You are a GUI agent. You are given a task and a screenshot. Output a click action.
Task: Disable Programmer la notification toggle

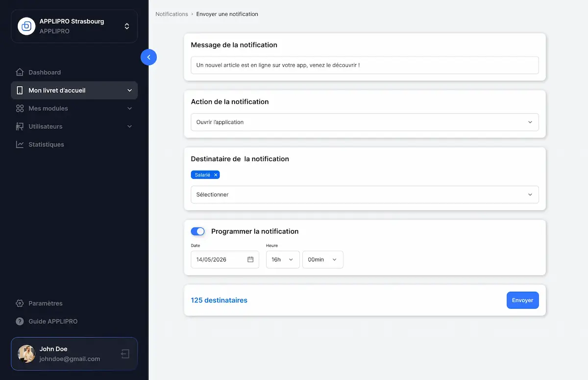coord(197,231)
